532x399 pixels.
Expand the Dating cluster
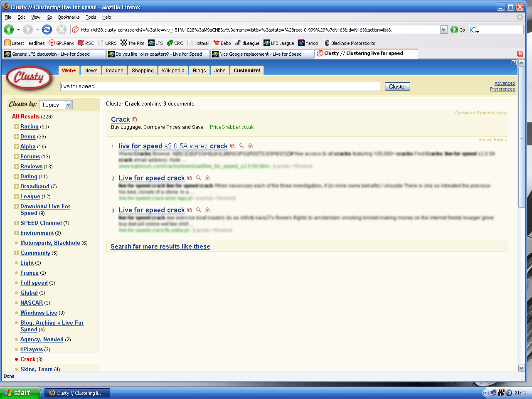tap(16, 177)
